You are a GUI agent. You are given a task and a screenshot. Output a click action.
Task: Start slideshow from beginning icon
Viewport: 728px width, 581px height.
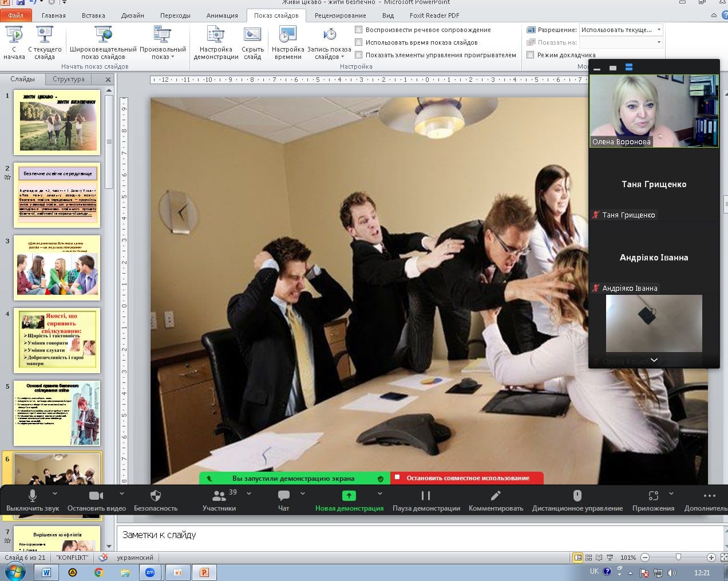14,35
